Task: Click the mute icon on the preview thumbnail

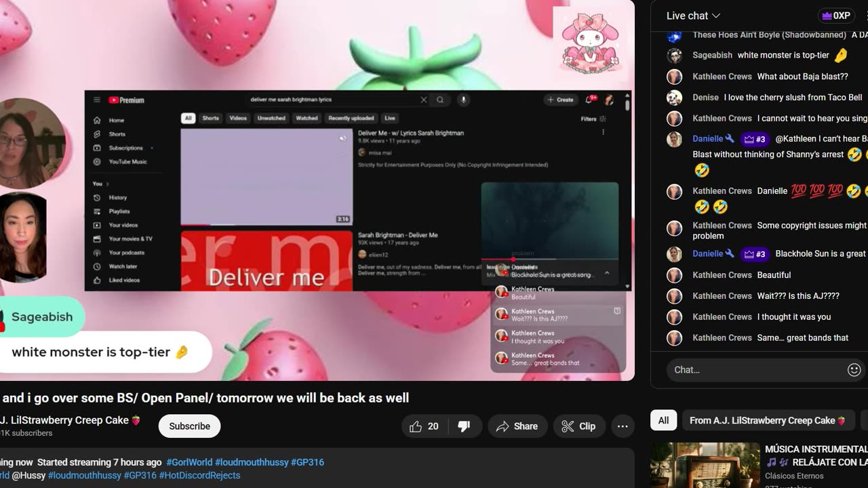Action: pyautogui.click(x=342, y=138)
